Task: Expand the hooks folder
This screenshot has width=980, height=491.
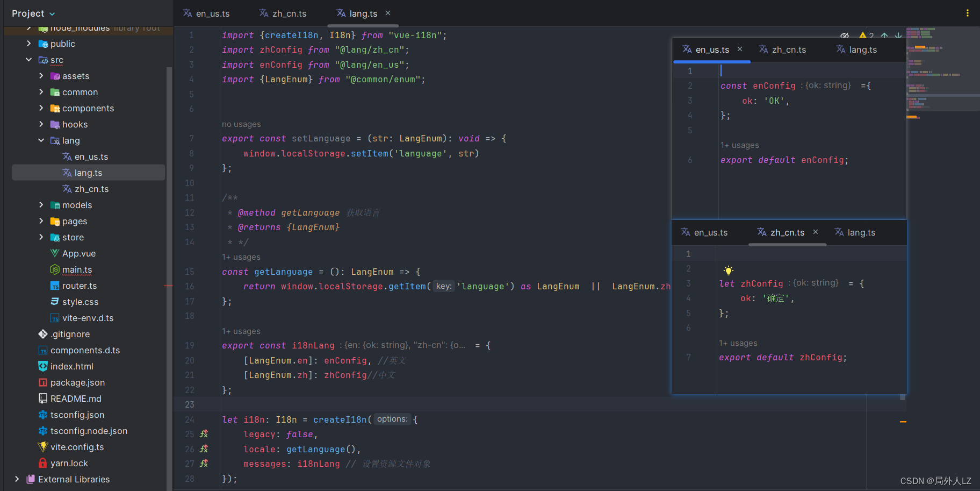Action: [x=41, y=124]
